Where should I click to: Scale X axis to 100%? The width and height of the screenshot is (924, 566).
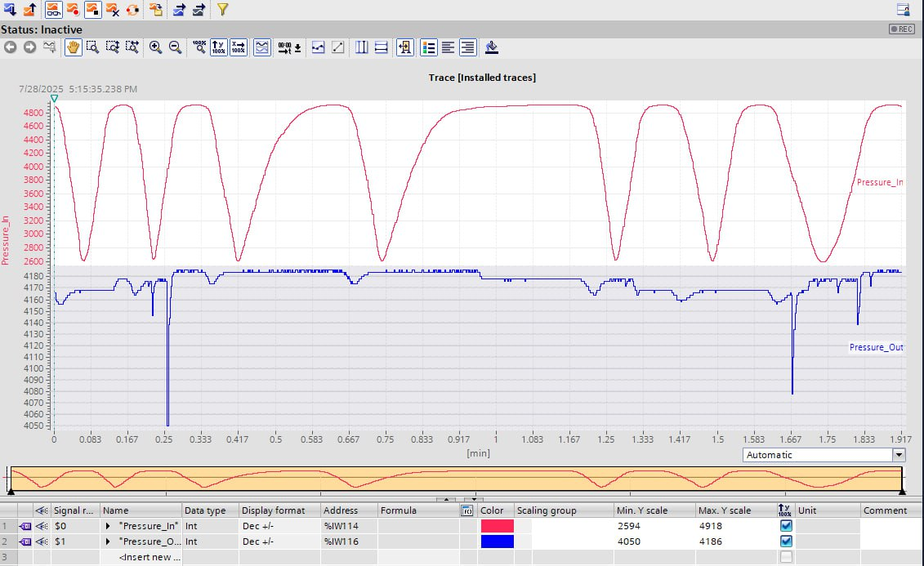(239, 47)
